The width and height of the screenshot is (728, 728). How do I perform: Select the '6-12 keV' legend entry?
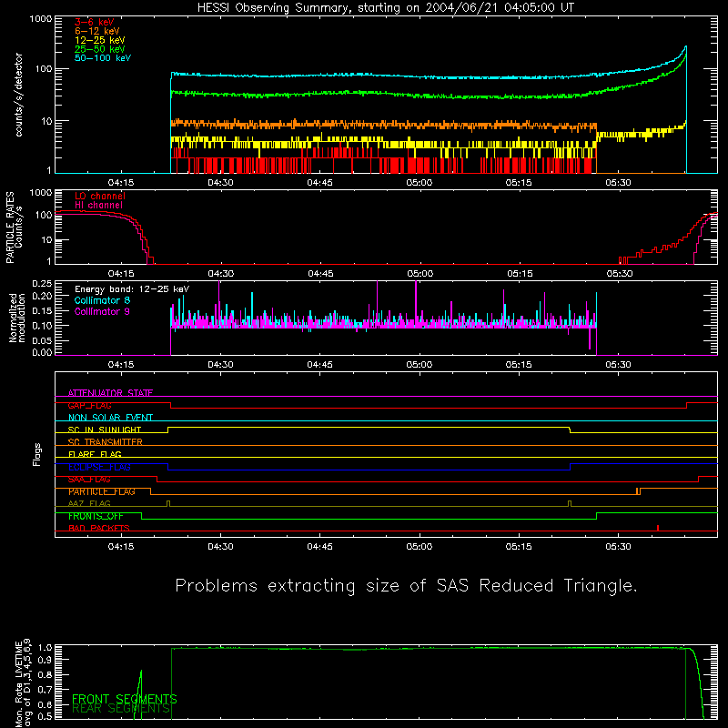[97, 31]
